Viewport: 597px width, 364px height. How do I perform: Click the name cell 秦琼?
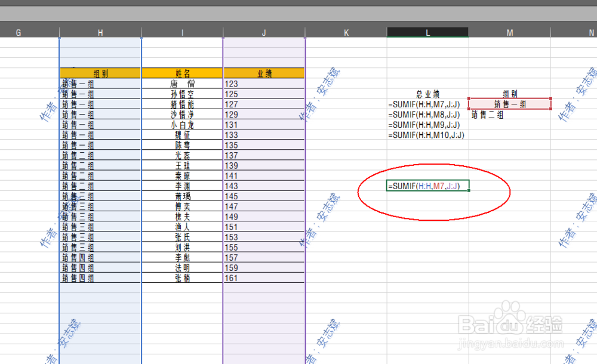182,176
